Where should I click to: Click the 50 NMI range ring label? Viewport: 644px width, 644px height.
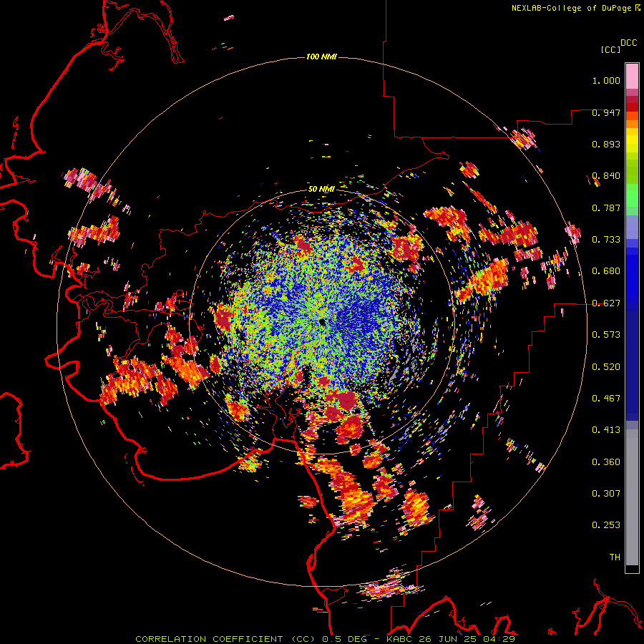pos(321,189)
